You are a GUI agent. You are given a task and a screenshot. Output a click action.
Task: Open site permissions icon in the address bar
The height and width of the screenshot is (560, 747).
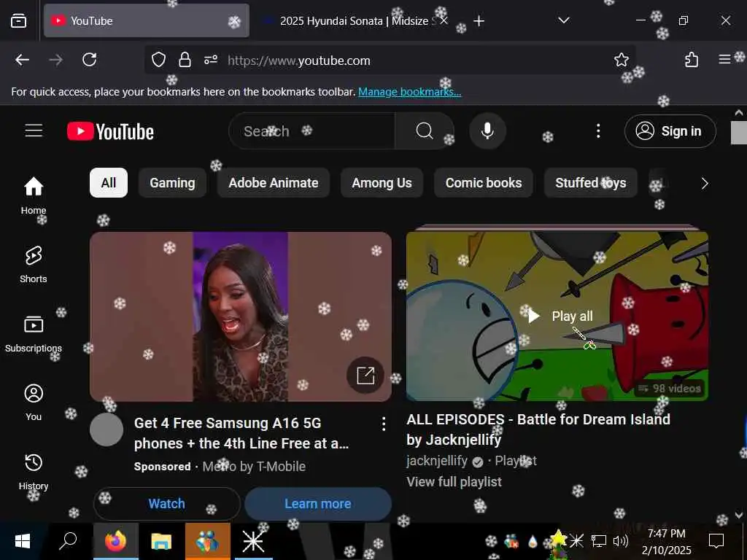click(x=211, y=60)
